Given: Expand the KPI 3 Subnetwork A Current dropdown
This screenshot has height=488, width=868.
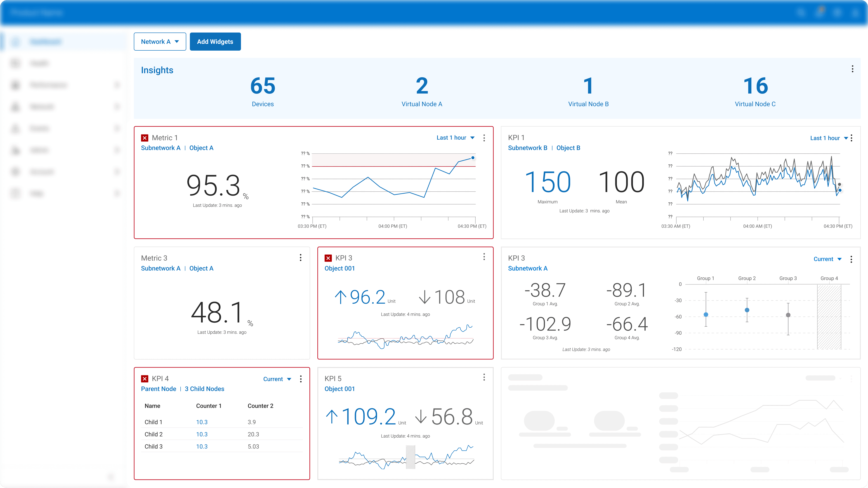Looking at the screenshot, I should [x=827, y=259].
